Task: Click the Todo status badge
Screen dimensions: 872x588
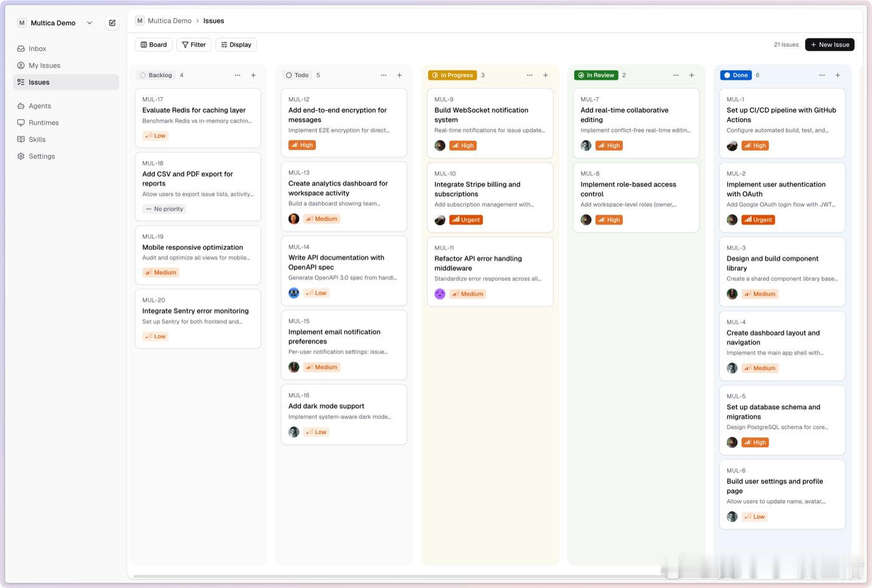Action: click(x=297, y=75)
